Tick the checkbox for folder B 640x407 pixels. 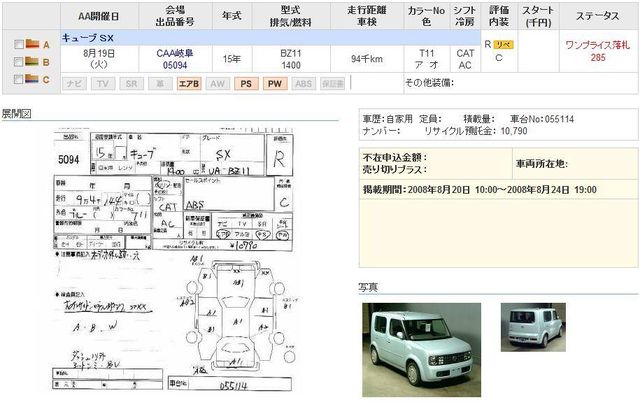click(17, 62)
